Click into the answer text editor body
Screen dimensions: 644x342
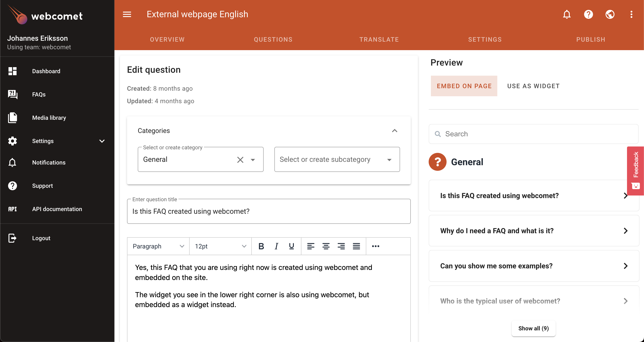[269, 298]
